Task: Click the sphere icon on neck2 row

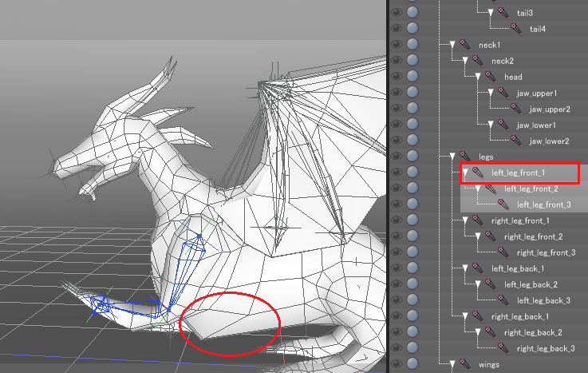Action: click(x=412, y=60)
